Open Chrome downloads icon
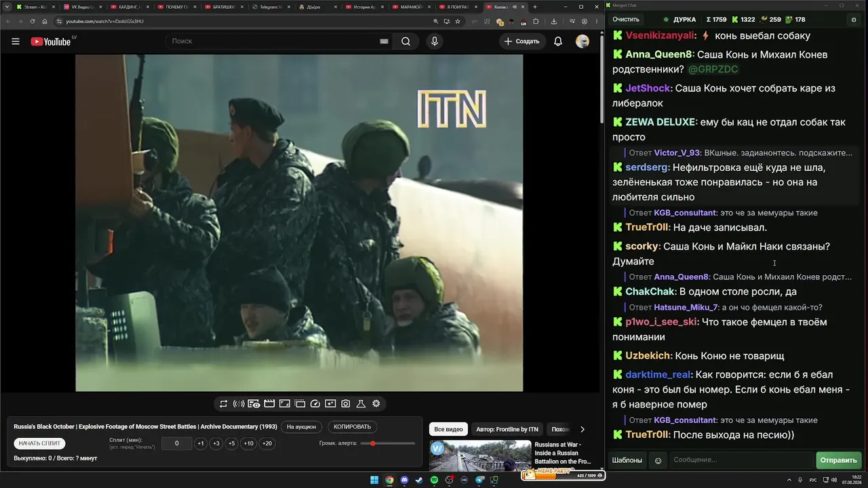 click(554, 21)
